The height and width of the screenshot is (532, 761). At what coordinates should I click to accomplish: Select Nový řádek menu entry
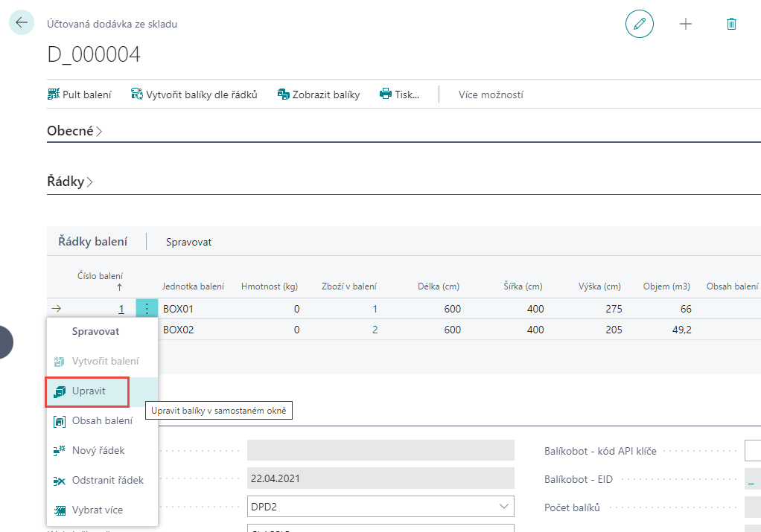98,451
